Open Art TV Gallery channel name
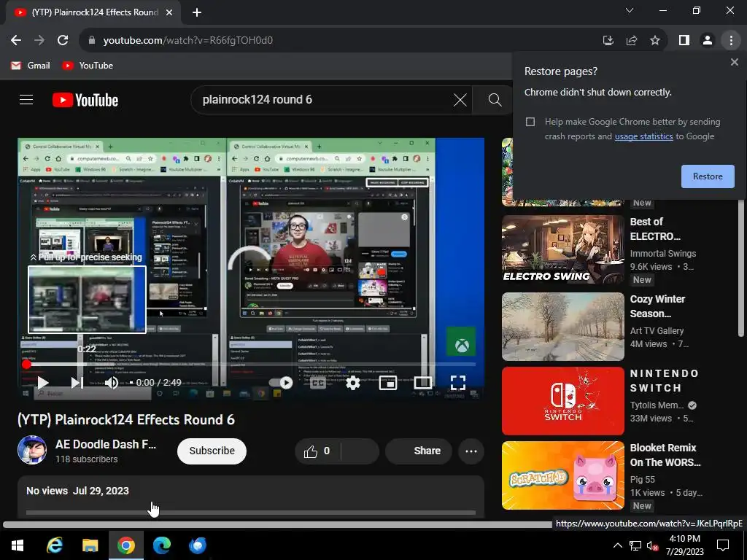This screenshot has height=560, width=747. tap(657, 330)
